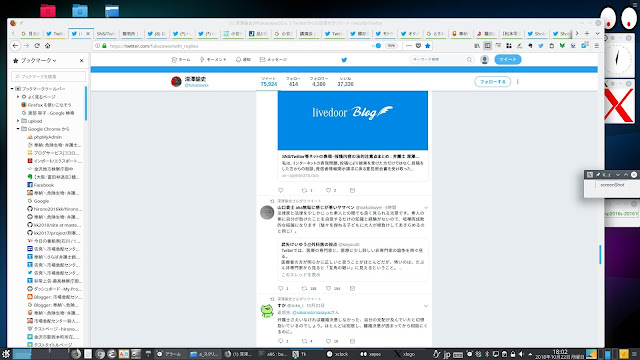Toggle the blue bookmark star in the URL bar
640x360 pixels.
pos(428,46)
